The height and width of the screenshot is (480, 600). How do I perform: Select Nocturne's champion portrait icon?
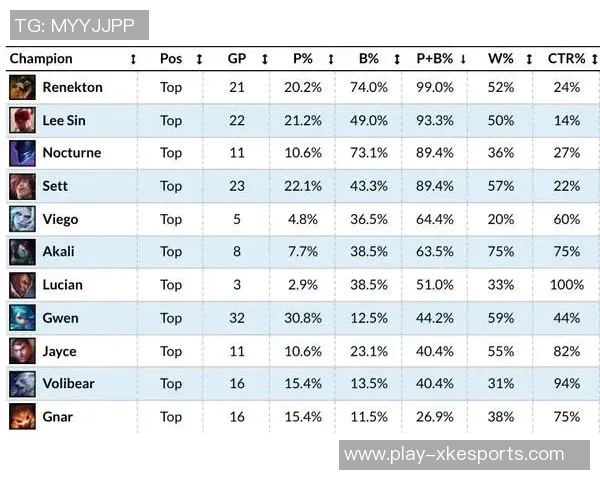point(21,154)
